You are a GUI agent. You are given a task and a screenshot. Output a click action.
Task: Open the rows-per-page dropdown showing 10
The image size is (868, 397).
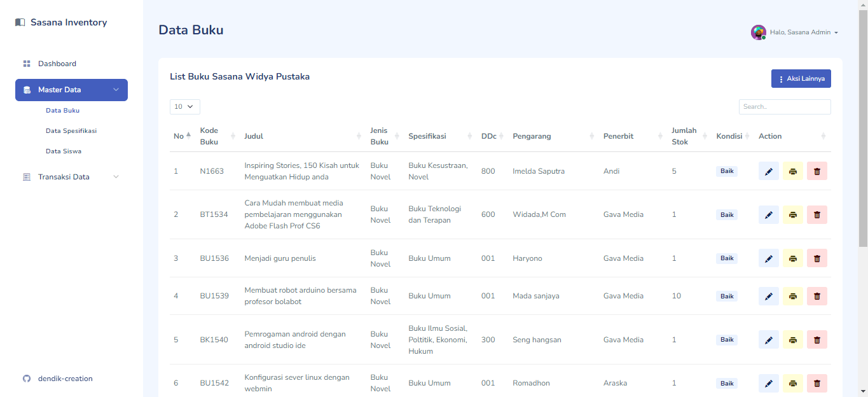click(185, 107)
